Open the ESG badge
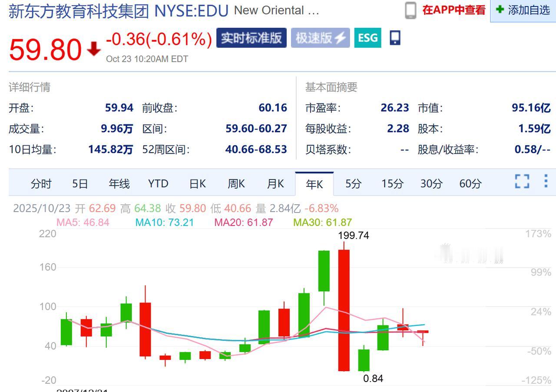The image size is (556, 392). pyautogui.click(x=367, y=38)
